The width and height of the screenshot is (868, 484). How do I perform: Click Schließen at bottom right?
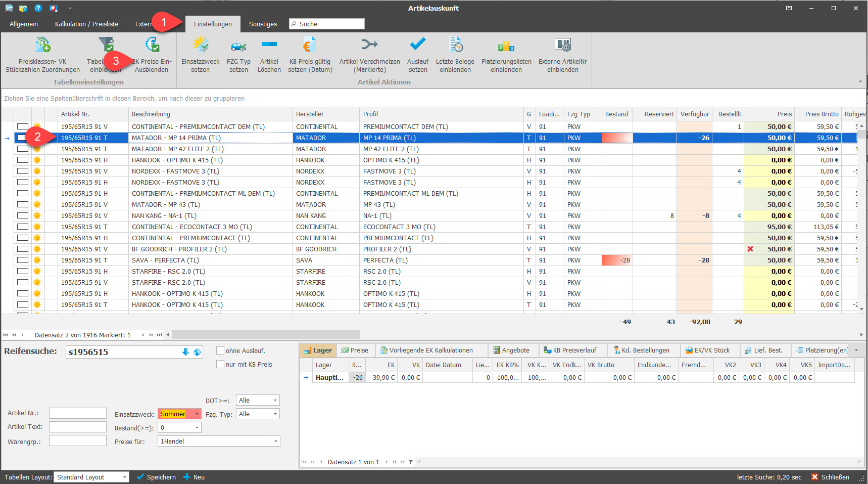pos(830,477)
